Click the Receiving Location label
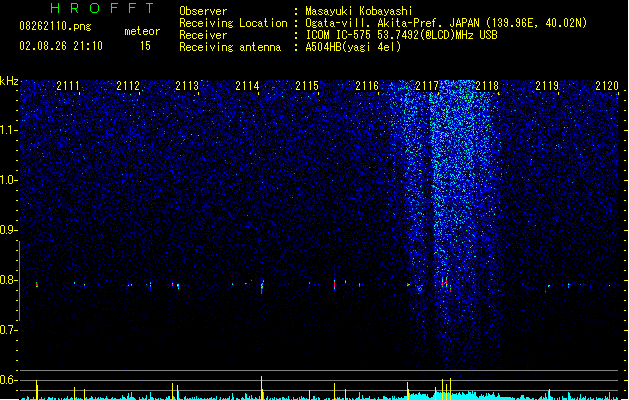The image size is (629, 400). pyautogui.click(x=233, y=23)
